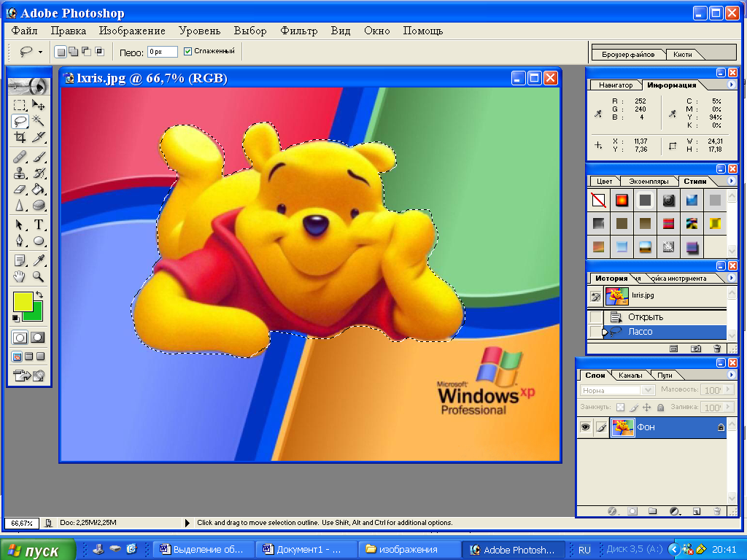Reset default black and white colors
Image resolution: width=747 pixels, height=560 pixels.
[16, 318]
